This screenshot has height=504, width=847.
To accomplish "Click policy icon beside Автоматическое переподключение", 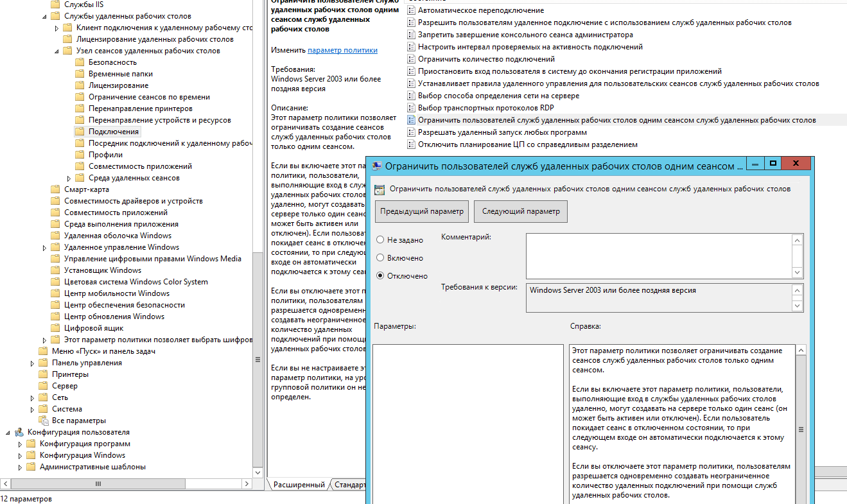I will pos(411,10).
